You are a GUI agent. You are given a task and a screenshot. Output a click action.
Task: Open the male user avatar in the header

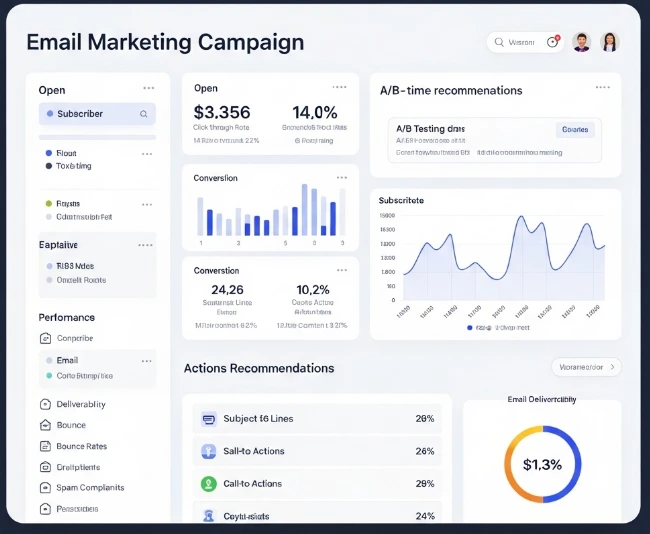582,42
